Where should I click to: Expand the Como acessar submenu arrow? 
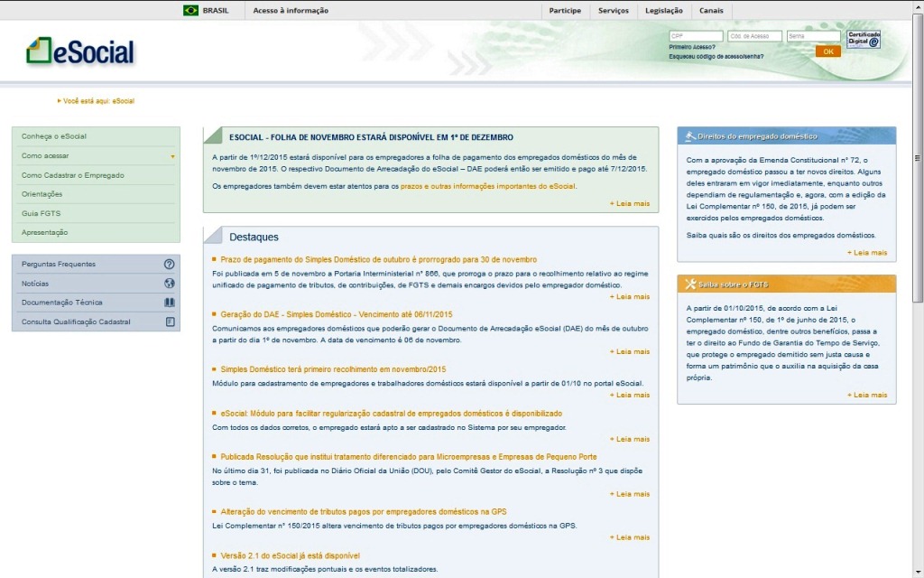point(172,156)
